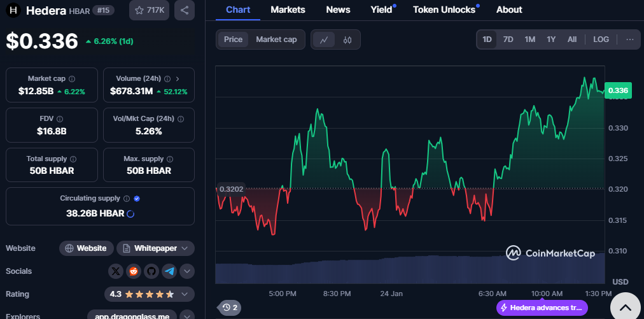Click the $678.31M volume value
The height and width of the screenshot is (319, 644).
(x=131, y=91)
